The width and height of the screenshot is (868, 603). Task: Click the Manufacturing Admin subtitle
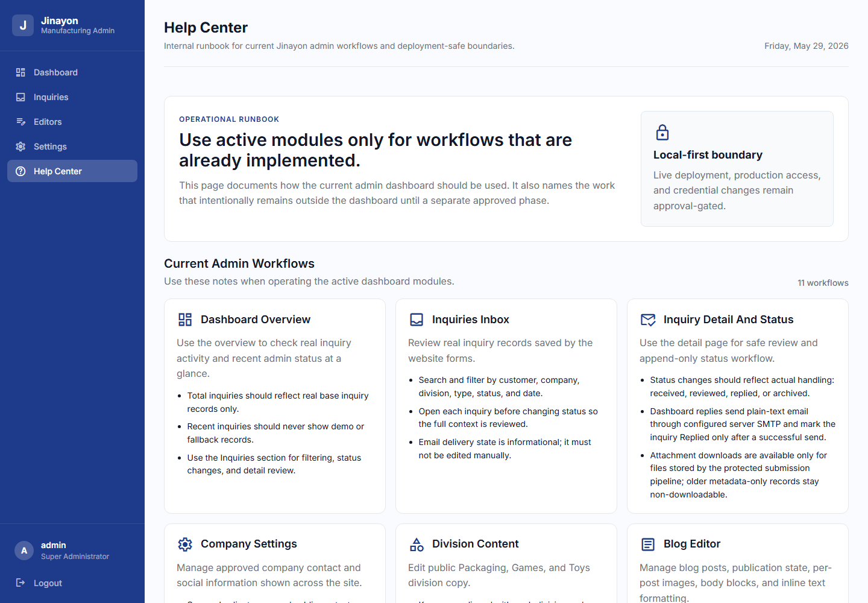78,31
